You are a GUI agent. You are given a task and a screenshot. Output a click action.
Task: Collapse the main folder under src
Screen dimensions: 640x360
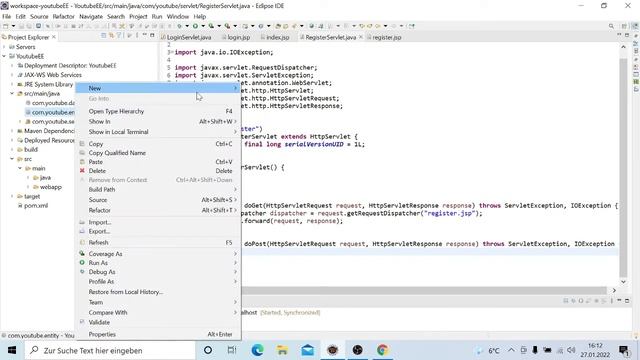(20, 168)
